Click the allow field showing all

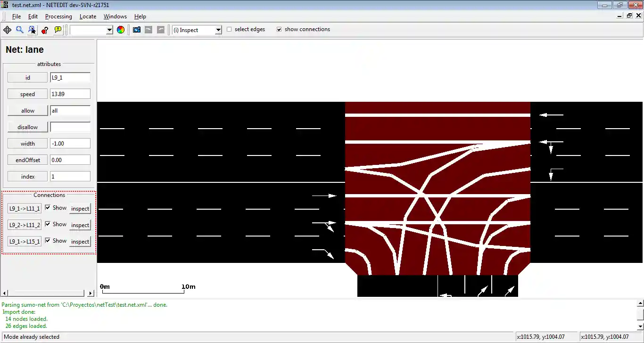click(70, 111)
